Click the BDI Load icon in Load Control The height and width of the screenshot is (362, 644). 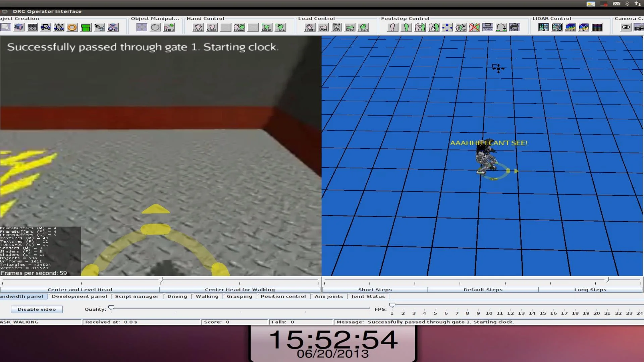[336, 27]
